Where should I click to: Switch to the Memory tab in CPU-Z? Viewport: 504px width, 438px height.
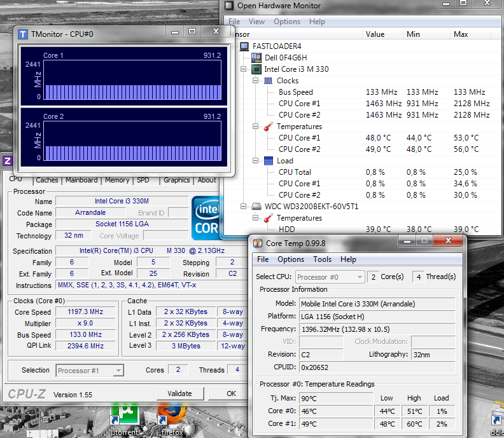tap(117, 180)
